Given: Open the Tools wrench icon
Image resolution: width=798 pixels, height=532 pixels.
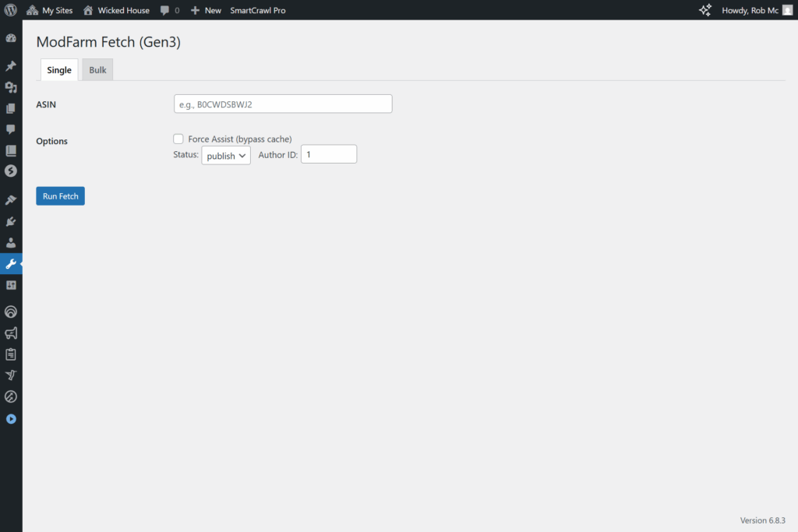Looking at the screenshot, I should pos(11,264).
